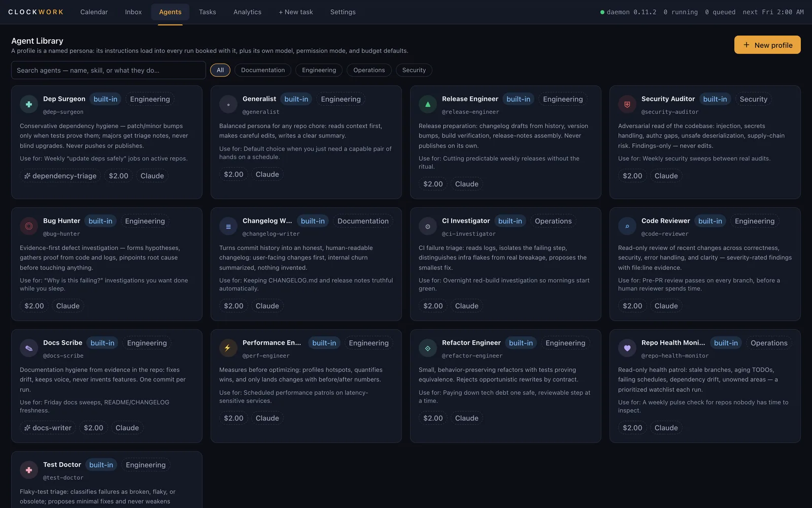Open the Settings tab
This screenshot has height=508, width=812.
click(x=343, y=12)
